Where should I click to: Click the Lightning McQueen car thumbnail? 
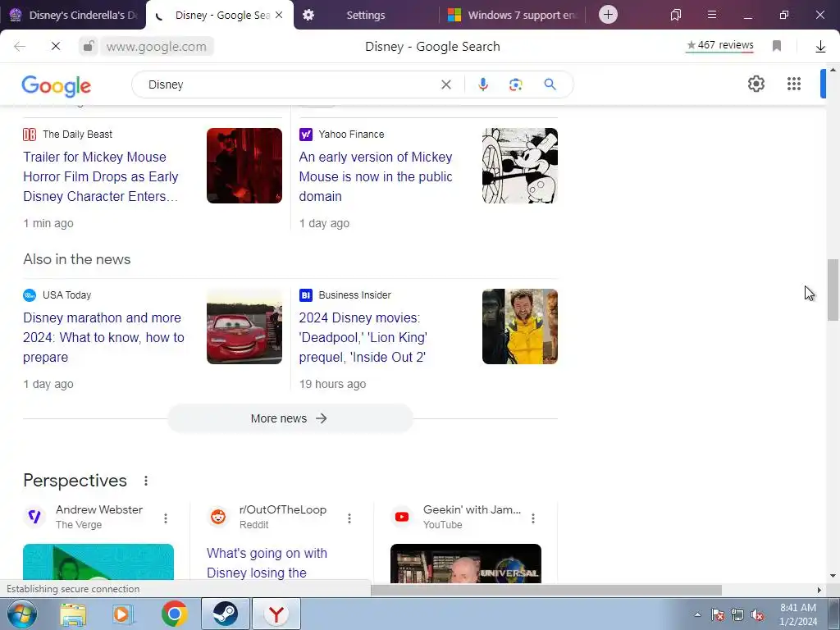[x=244, y=326]
